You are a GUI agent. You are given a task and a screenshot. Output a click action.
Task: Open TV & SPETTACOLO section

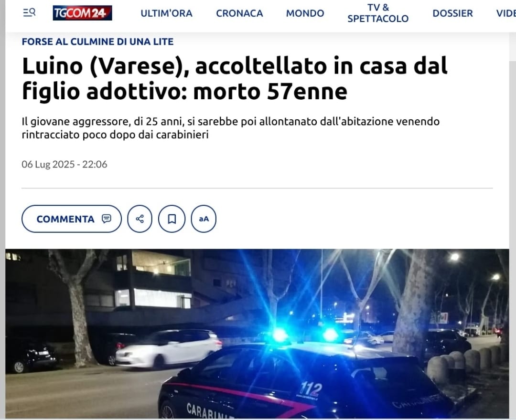coord(378,13)
